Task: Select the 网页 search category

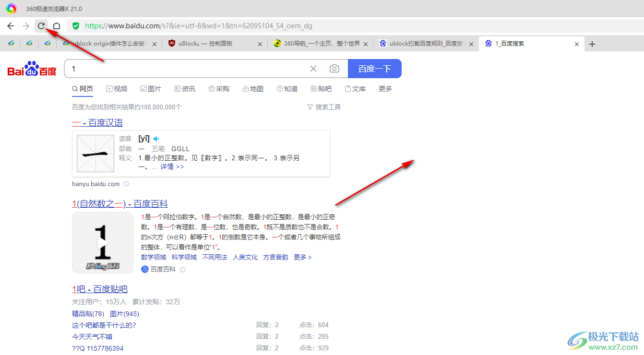Action: 83,89
